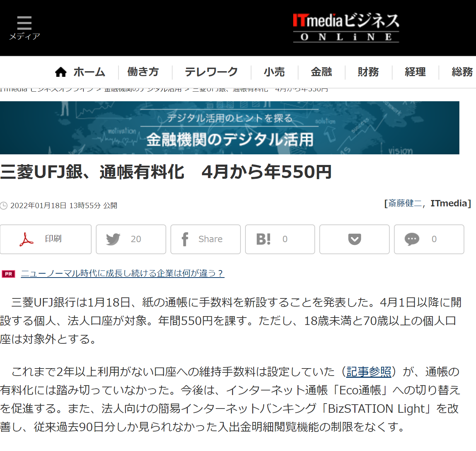This screenshot has width=476, height=451.
Task: Click the 金融機関のデジタル活用 banner
Action: click(230, 128)
